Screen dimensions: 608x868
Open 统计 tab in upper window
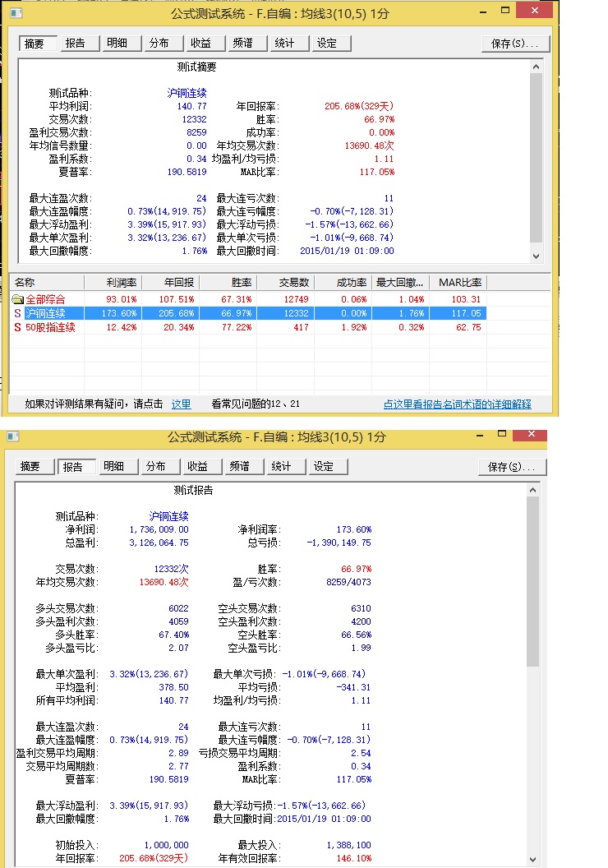pyautogui.click(x=289, y=44)
